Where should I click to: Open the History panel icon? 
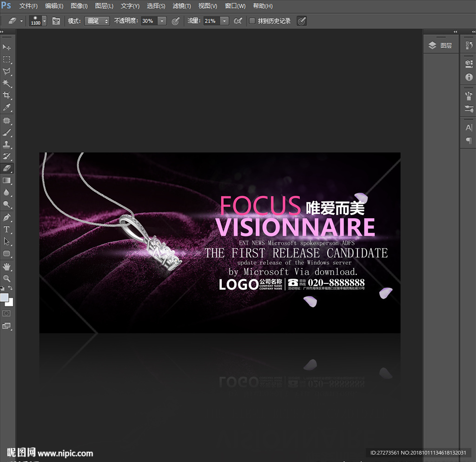pyautogui.click(x=469, y=46)
